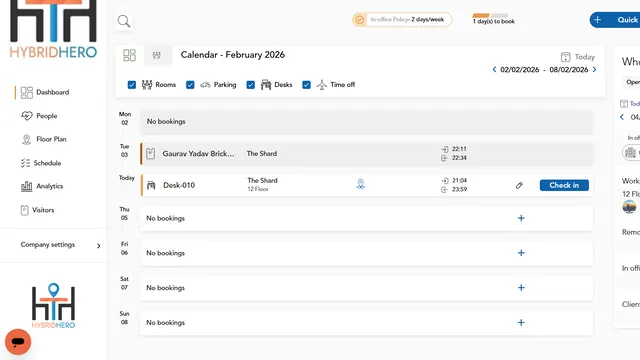Edit the Desk-010 booking pencil icon
The width and height of the screenshot is (640, 360).
point(519,185)
